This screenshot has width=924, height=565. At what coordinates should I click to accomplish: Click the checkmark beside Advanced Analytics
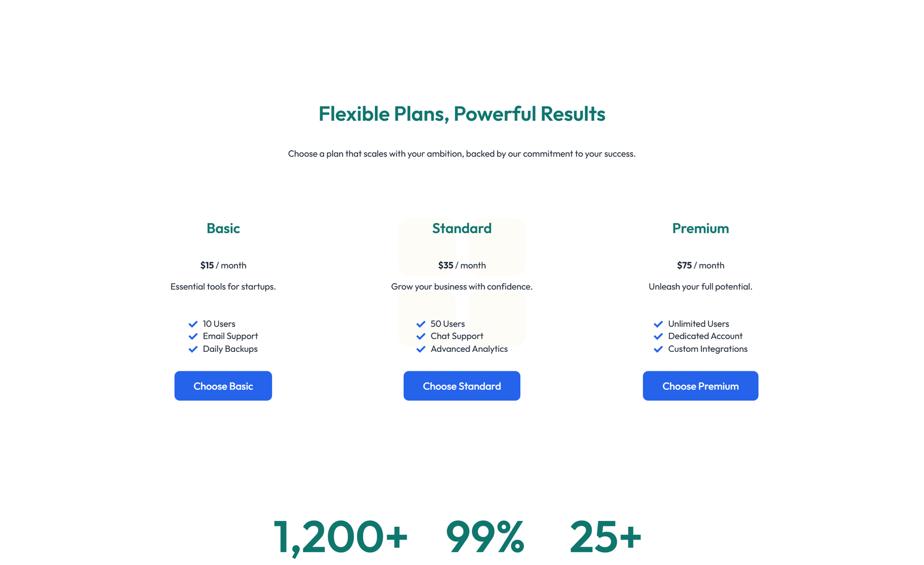pyautogui.click(x=420, y=349)
